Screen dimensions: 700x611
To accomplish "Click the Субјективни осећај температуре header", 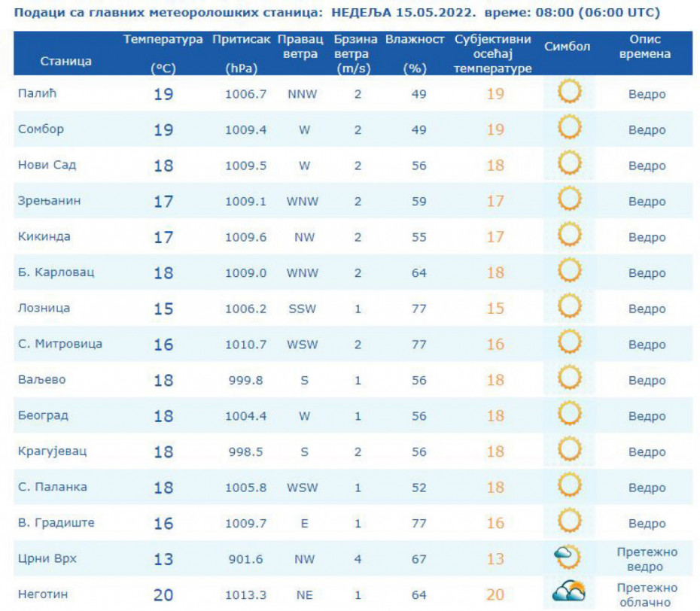I will point(493,53).
